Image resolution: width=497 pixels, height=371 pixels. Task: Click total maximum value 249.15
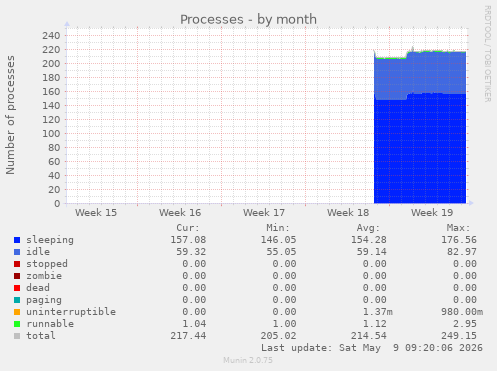[x=459, y=336]
